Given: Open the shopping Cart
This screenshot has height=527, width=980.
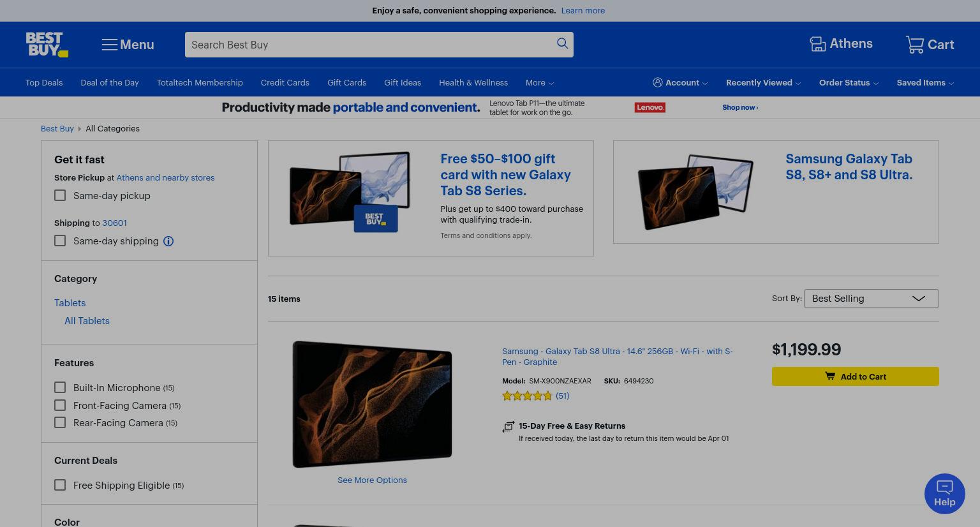Looking at the screenshot, I should (x=930, y=45).
